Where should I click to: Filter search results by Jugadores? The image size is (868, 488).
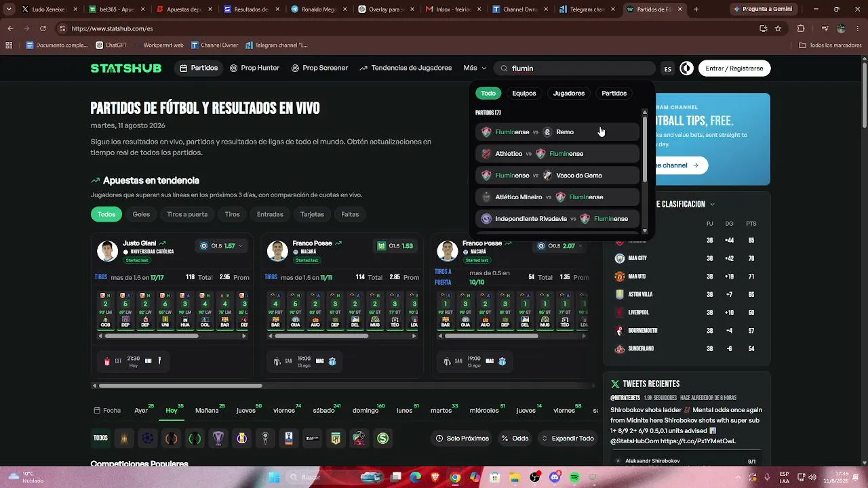(569, 94)
